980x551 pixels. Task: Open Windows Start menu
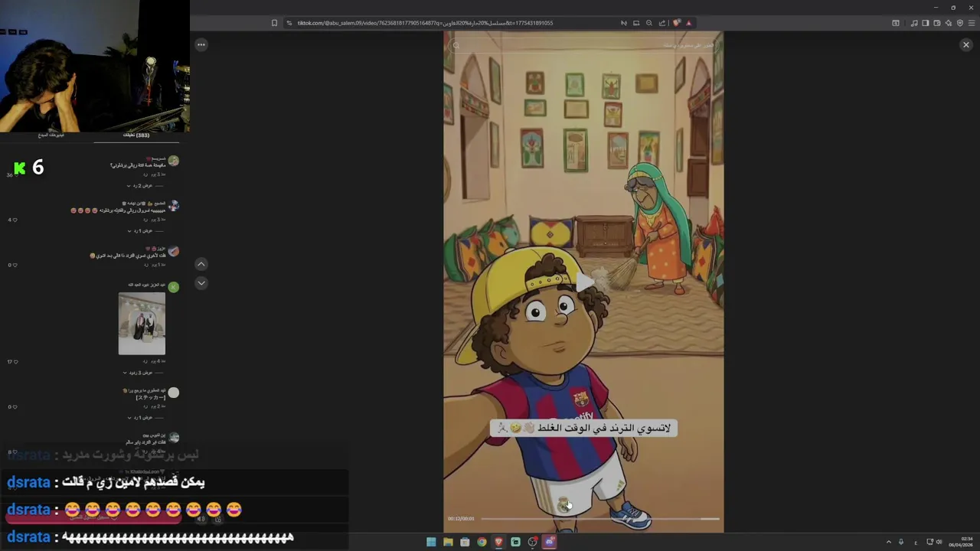(x=431, y=542)
